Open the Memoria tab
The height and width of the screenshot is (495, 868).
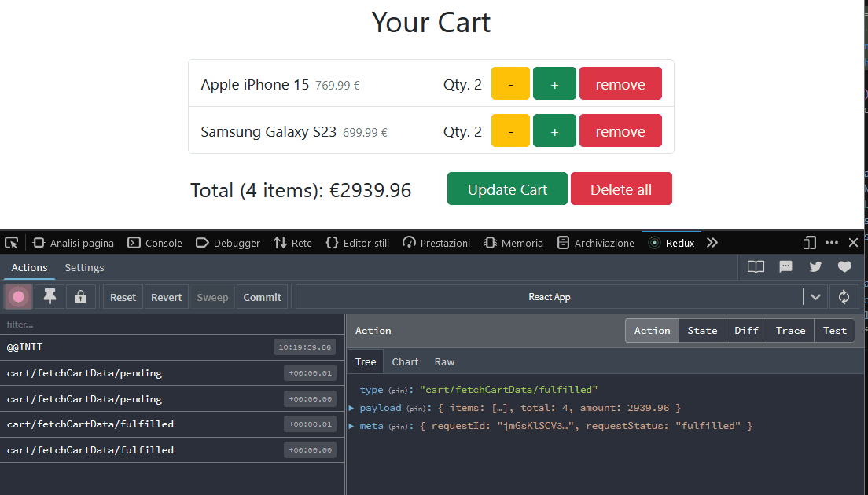(x=513, y=243)
